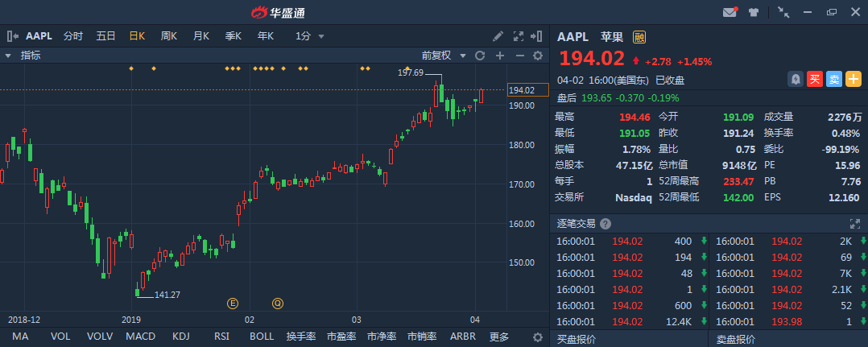
Task: Select the 季K quarterly candlestick tab
Action: point(233,36)
